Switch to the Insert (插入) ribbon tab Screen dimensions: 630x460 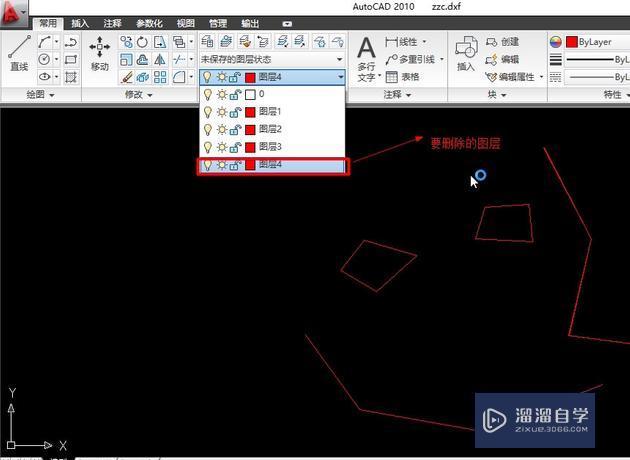click(80, 24)
